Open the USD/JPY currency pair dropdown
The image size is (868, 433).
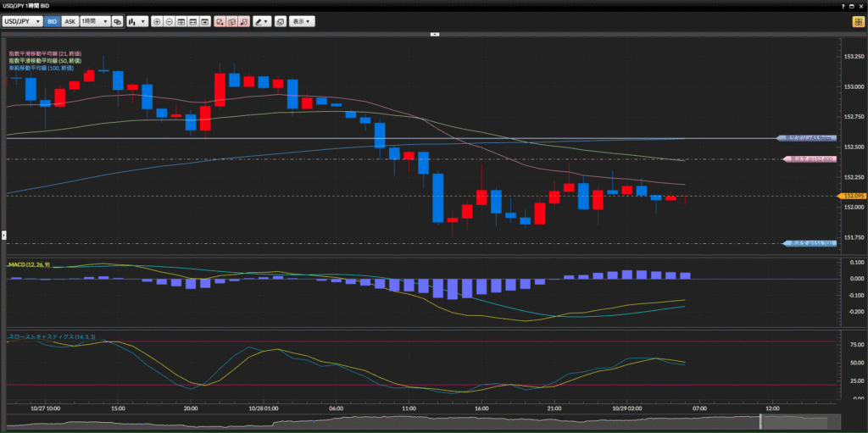click(22, 21)
